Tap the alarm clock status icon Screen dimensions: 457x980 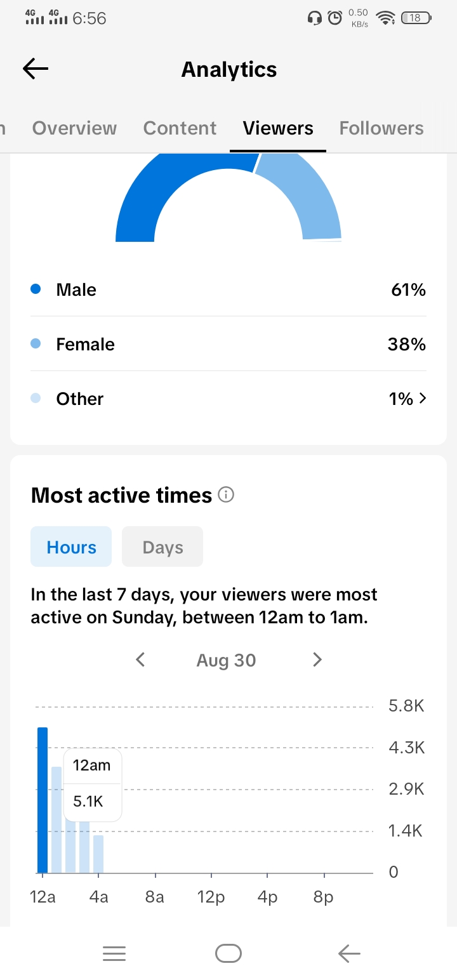(x=334, y=18)
